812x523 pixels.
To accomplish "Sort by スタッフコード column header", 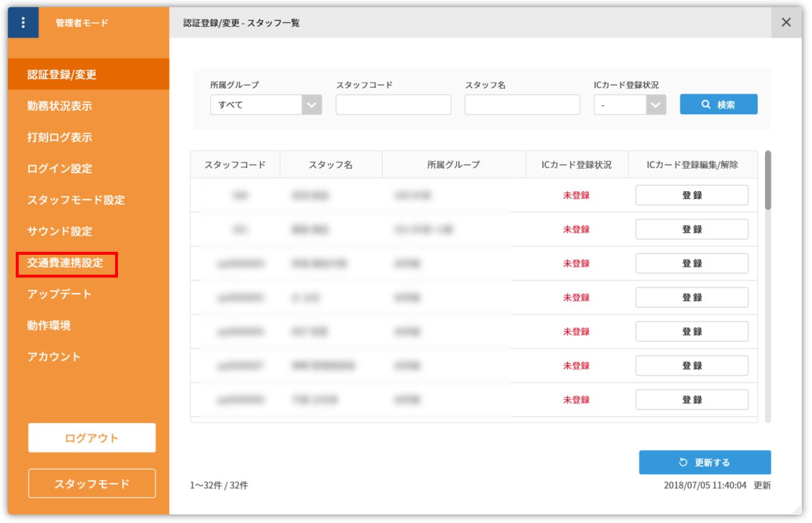I will click(x=235, y=165).
